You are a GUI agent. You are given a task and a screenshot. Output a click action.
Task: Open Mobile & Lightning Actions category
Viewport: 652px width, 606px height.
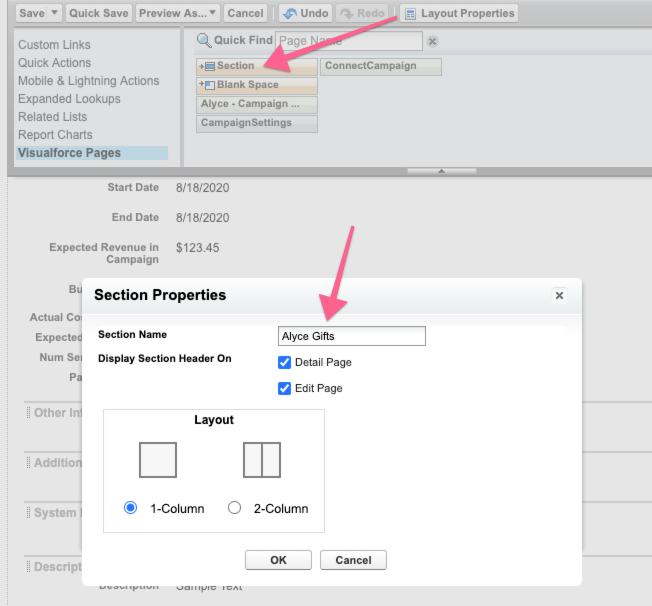[89, 81]
